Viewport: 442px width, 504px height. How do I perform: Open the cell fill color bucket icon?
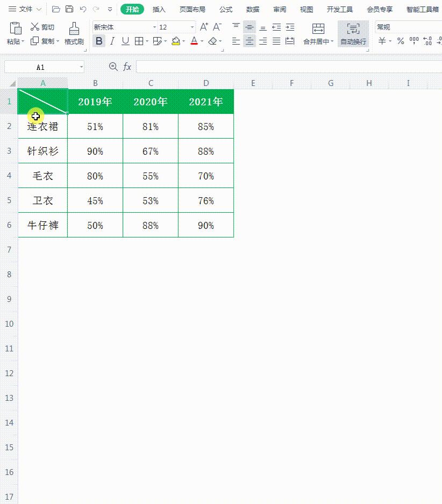point(175,41)
